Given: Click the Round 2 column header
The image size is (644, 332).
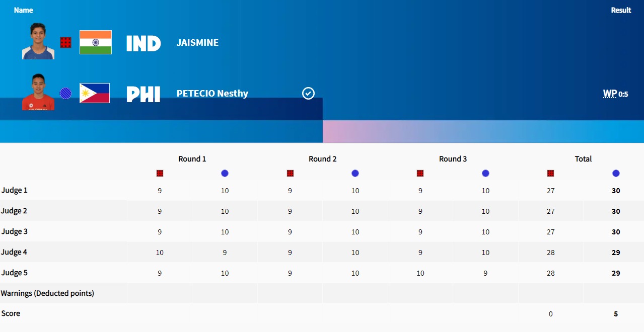Looking at the screenshot, I should coord(323,159).
